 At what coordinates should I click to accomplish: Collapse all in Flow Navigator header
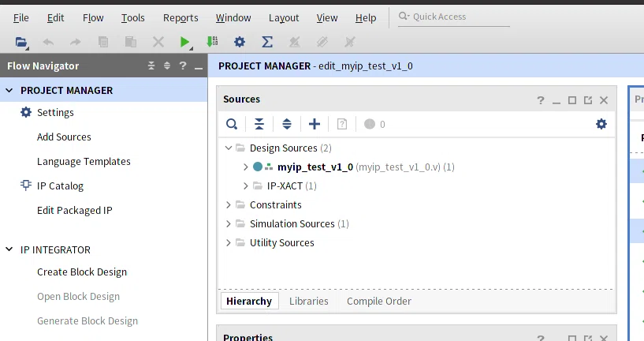[151, 66]
